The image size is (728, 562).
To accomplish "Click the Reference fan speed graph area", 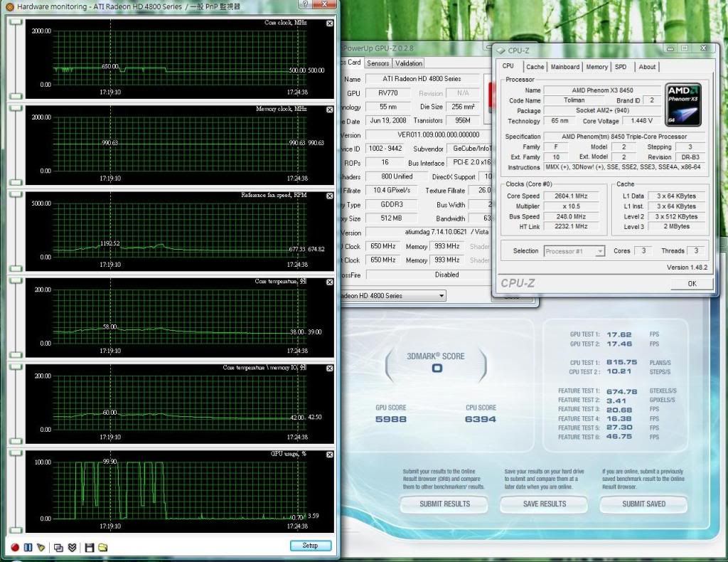I will tap(180, 230).
